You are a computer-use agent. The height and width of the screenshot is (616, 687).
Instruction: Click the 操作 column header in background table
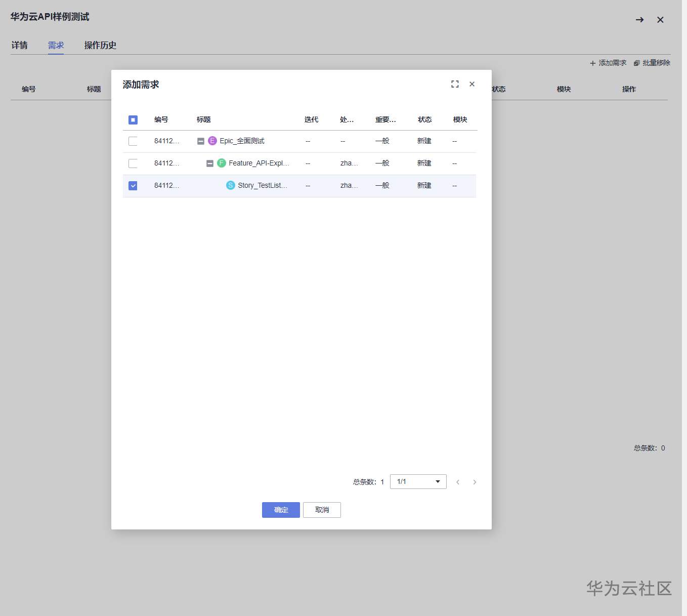(x=629, y=89)
